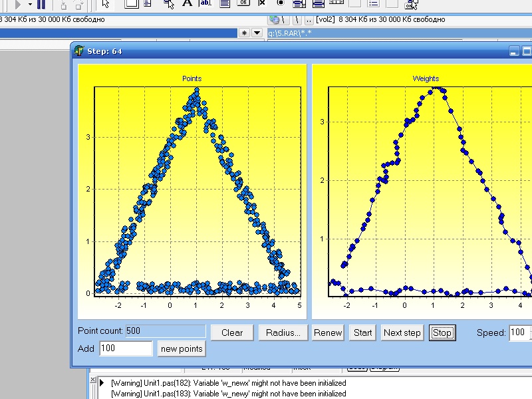Select the Memo component icon

[225, 3]
